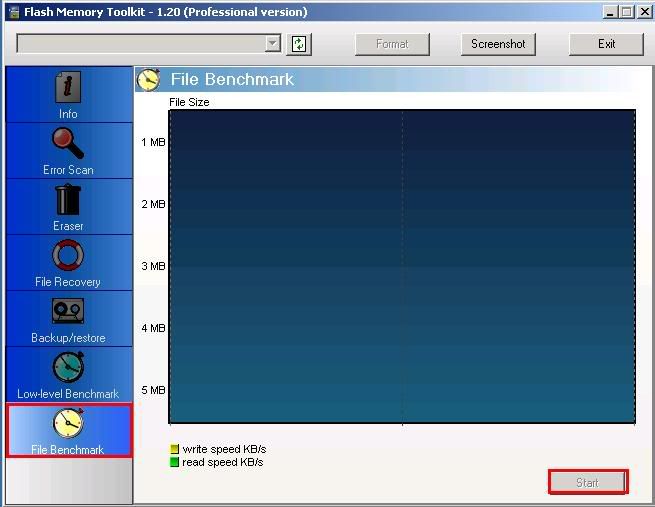This screenshot has height=507, width=655.
Task: Click the clock icon in File Benchmark header
Action: pos(148,79)
